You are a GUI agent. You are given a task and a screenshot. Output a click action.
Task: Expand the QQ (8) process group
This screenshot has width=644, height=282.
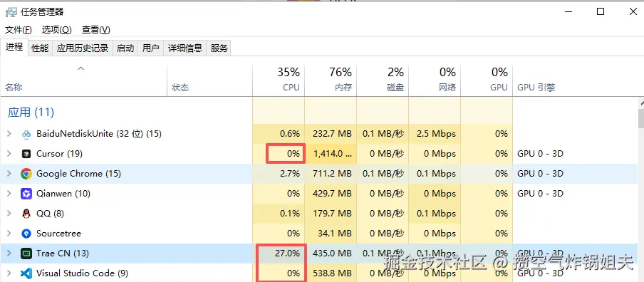(x=9, y=214)
